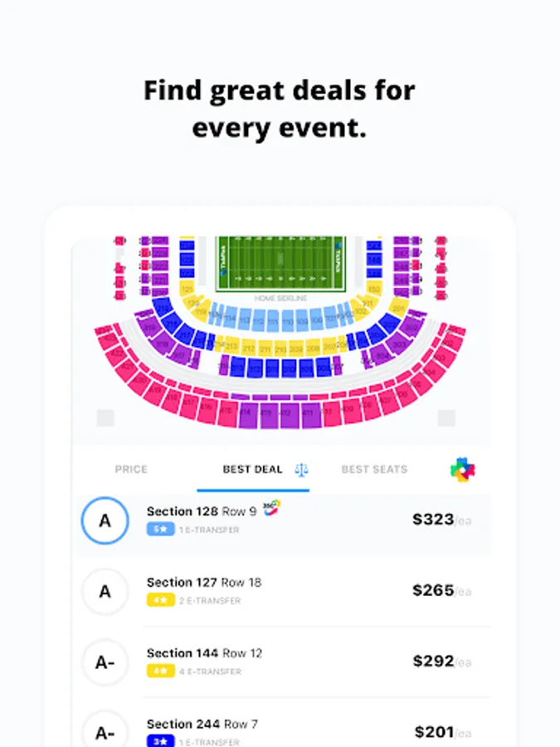Tap the A grade circle for Section 127
The image size is (560, 747).
[x=105, y=591]
